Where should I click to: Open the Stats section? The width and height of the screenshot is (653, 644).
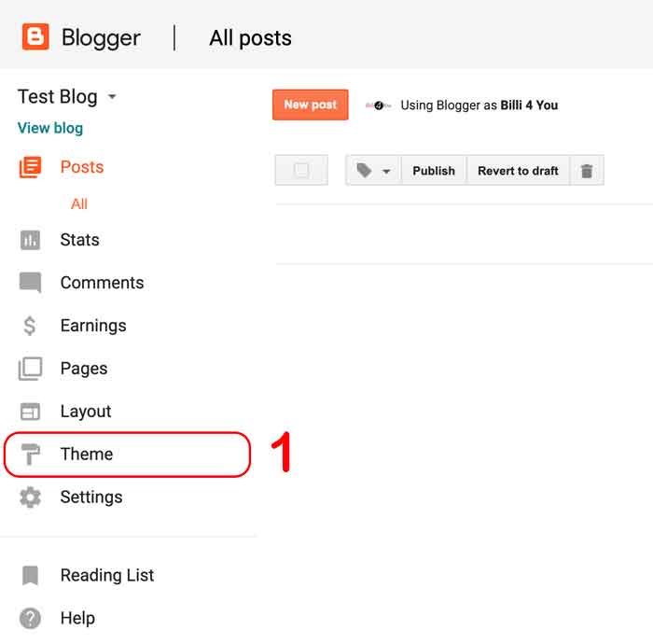click(80, 240)
